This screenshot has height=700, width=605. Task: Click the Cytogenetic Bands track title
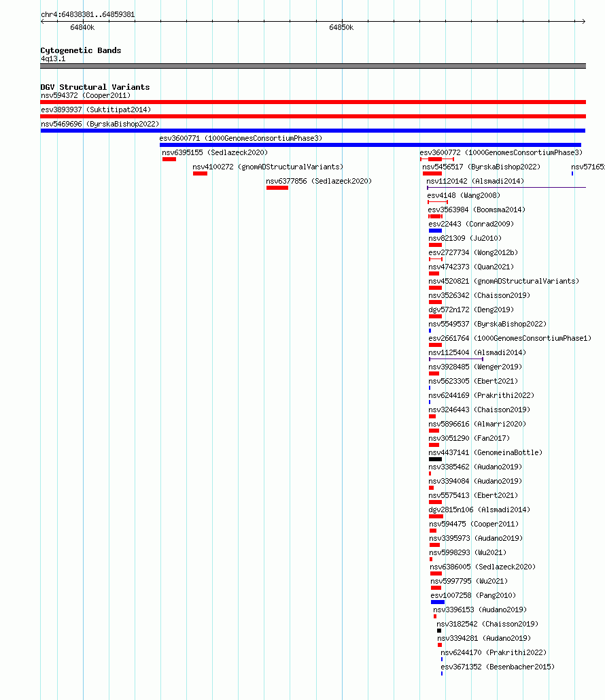point(81,50)
